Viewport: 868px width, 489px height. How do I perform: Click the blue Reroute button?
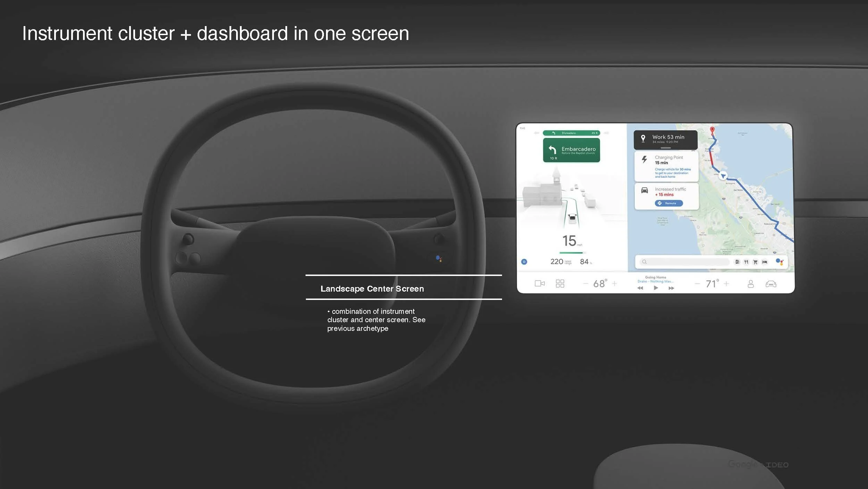669,203
